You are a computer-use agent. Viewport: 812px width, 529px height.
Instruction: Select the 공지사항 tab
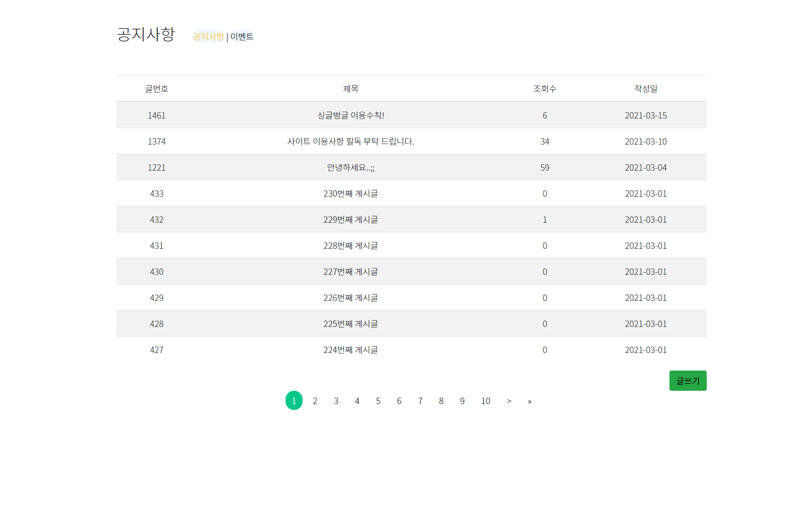[208, 36]
